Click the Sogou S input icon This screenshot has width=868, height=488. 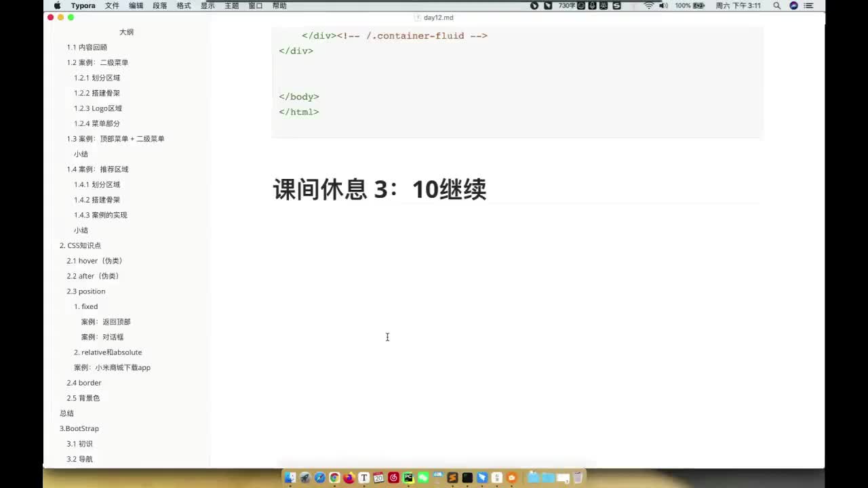616,5
